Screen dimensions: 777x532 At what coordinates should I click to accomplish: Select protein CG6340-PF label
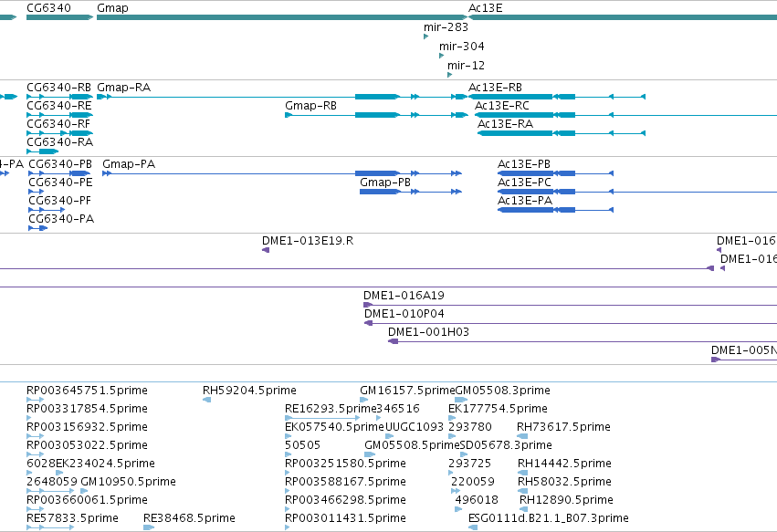(x=59, y=201)
